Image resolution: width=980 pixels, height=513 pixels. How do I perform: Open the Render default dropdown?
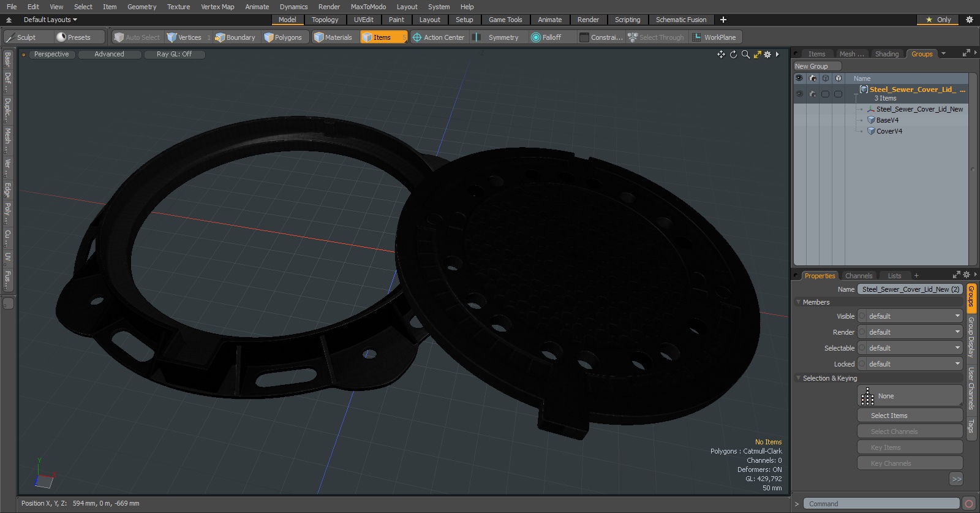[910, 332]
